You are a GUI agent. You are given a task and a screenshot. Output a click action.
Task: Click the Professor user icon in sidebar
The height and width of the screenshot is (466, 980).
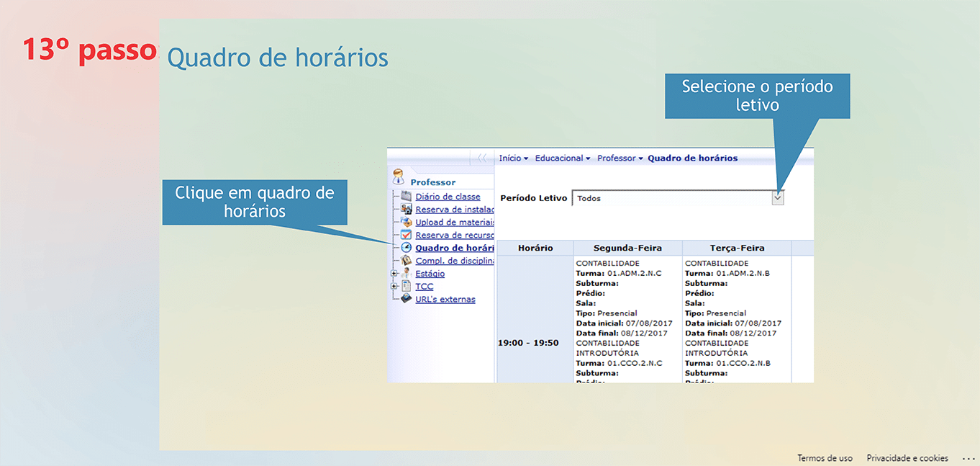pyautogui.click(x=398, y=177)
